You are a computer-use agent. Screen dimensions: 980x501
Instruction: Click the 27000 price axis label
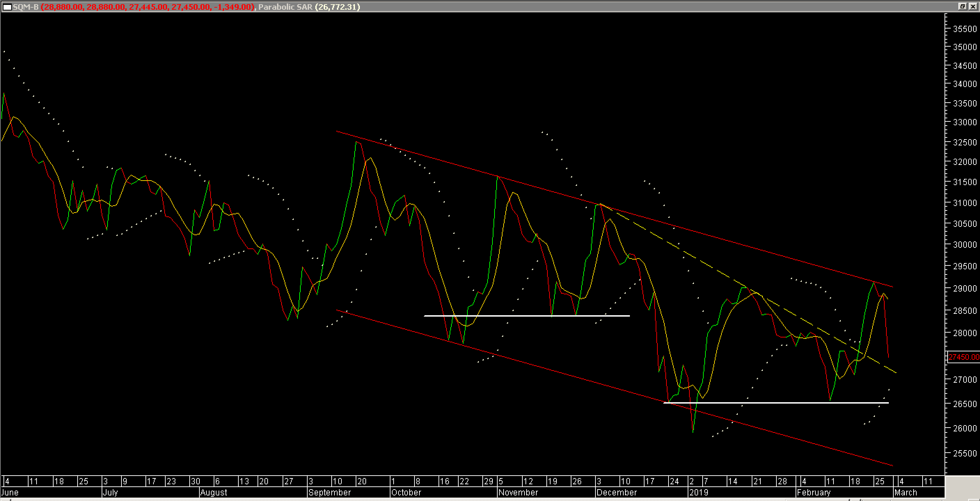[965, 380]
